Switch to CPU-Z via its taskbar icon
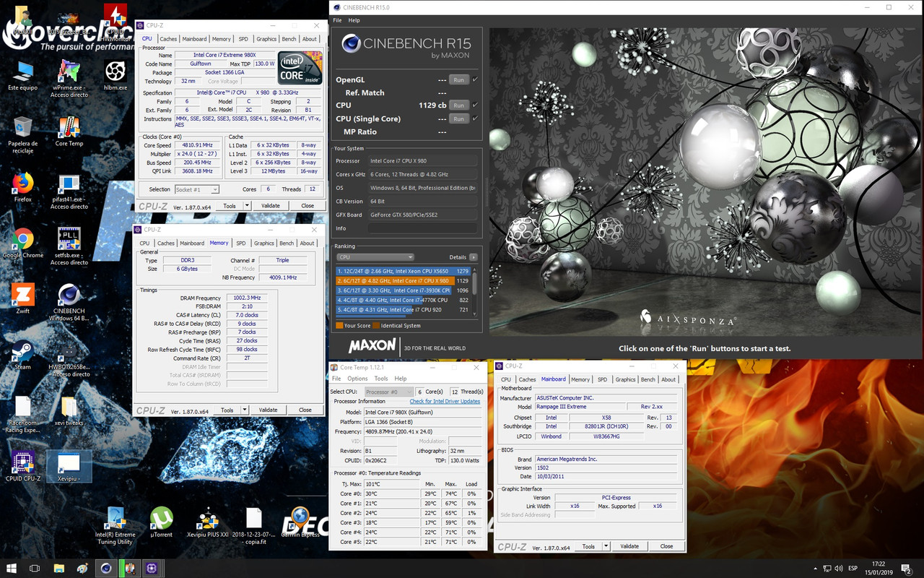Image resolution: width=924 pixels, height=578 pixels. (152, 568)
